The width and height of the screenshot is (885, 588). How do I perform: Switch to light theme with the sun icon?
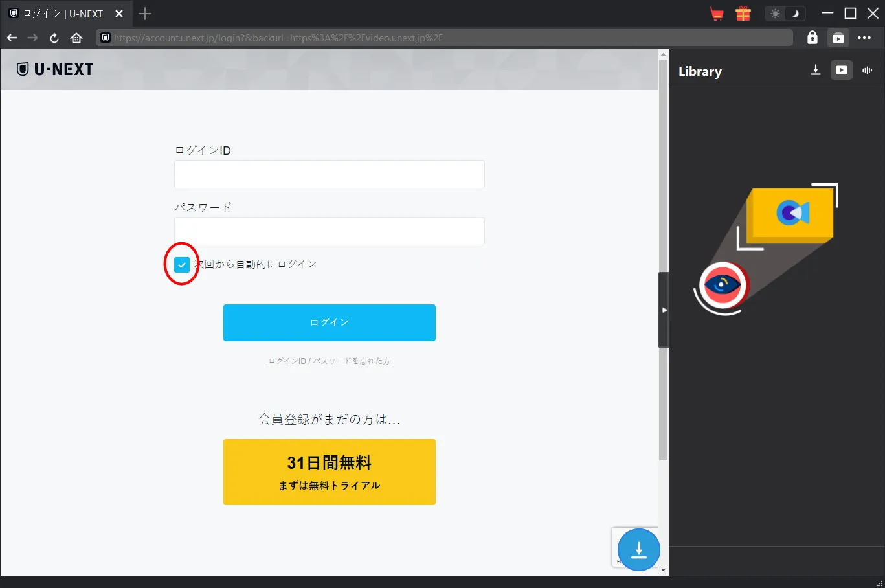(x=775, y=14)
